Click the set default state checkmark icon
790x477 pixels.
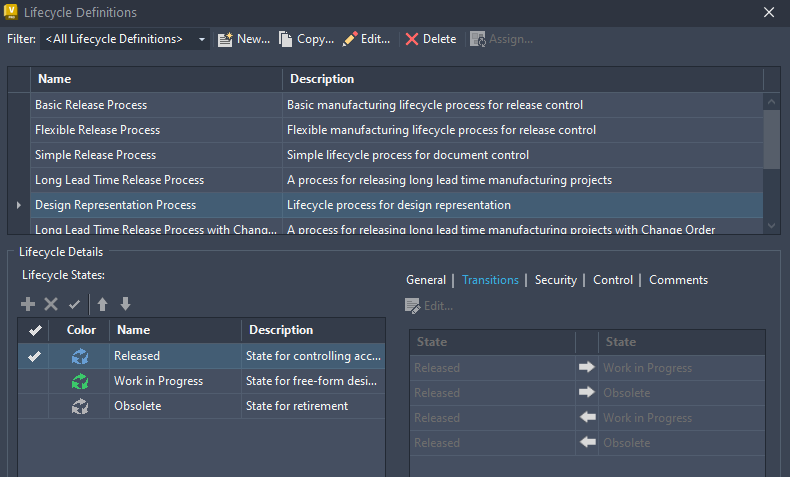(x=74, y=304)
